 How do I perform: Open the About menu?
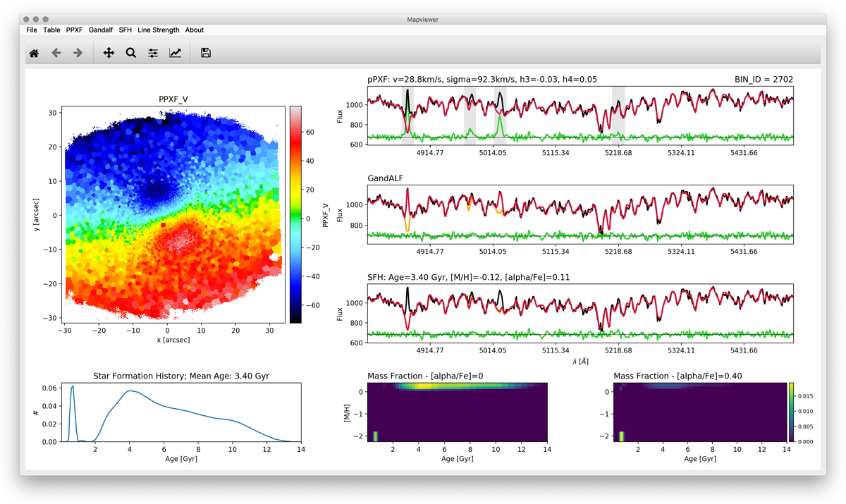click(195, 30)
